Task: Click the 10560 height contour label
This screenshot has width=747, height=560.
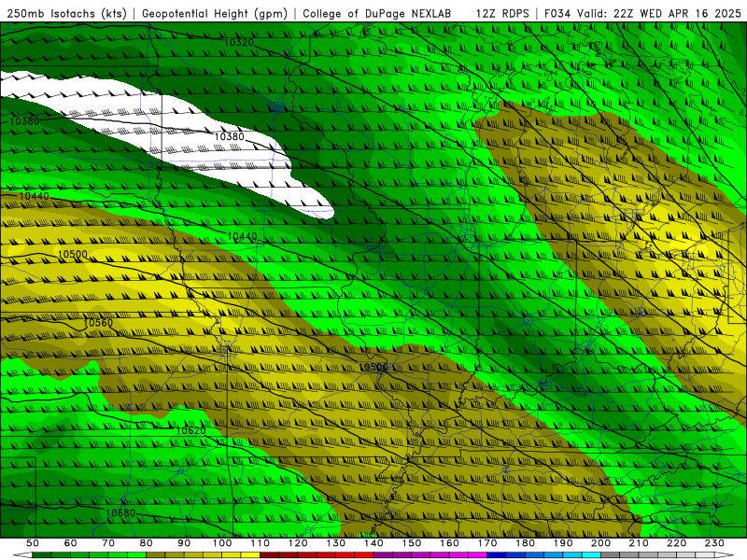Action: pyautogui.click(x=98, y=323)
